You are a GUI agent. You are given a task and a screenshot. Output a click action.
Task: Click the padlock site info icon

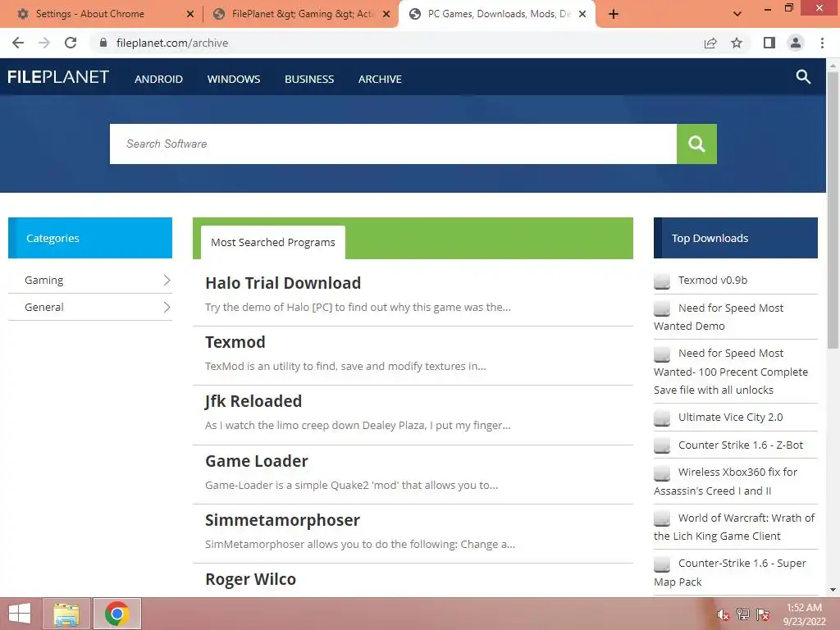103,43
